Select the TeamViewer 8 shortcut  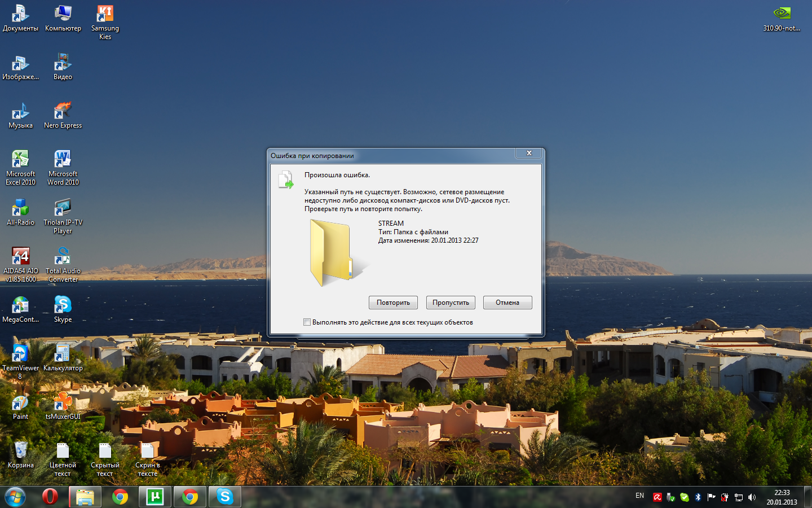(21, 362)
